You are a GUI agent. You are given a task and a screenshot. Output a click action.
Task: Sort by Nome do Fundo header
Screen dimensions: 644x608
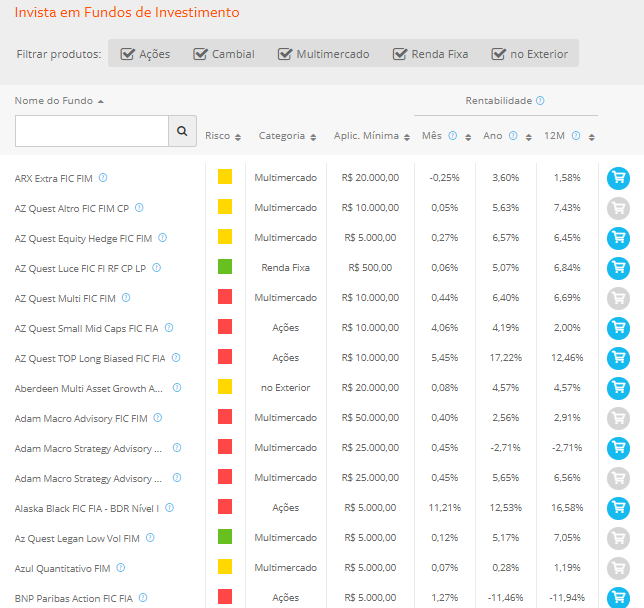click(58, 100)
